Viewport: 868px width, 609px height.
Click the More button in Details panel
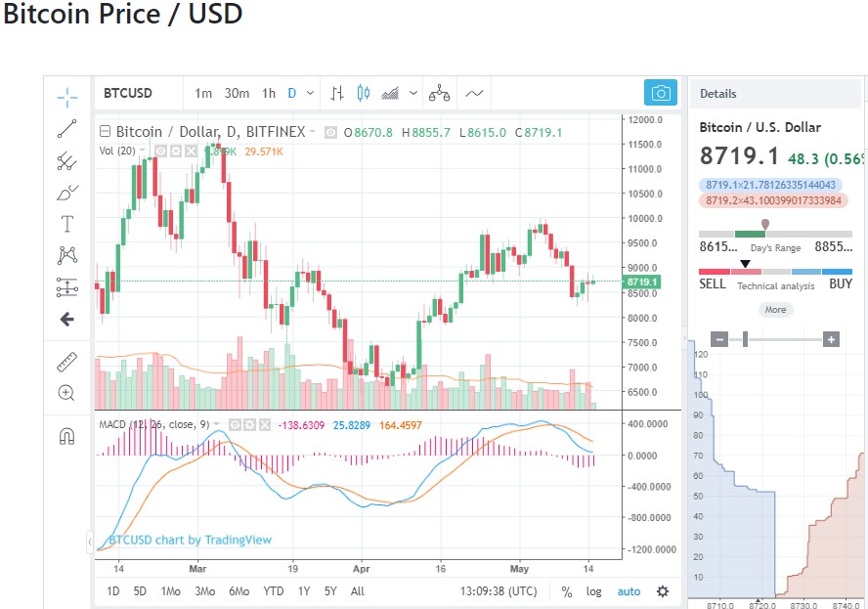774,309
